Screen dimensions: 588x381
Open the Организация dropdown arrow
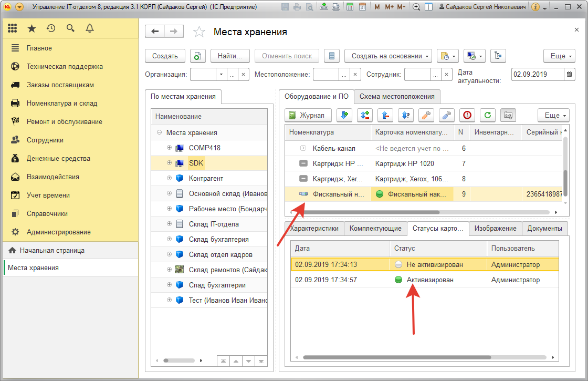click(221, 74)
